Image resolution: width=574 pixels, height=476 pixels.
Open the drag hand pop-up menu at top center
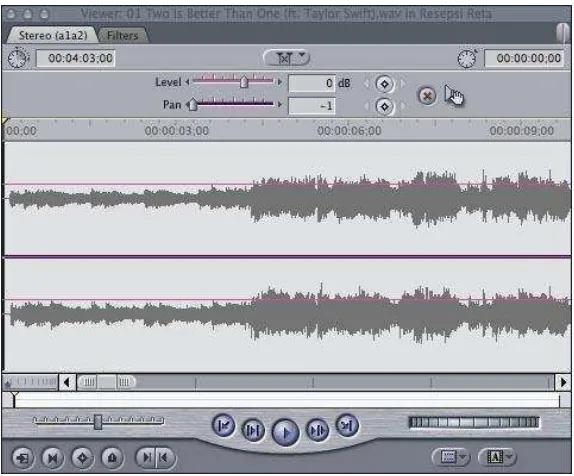tap(286, 57)
